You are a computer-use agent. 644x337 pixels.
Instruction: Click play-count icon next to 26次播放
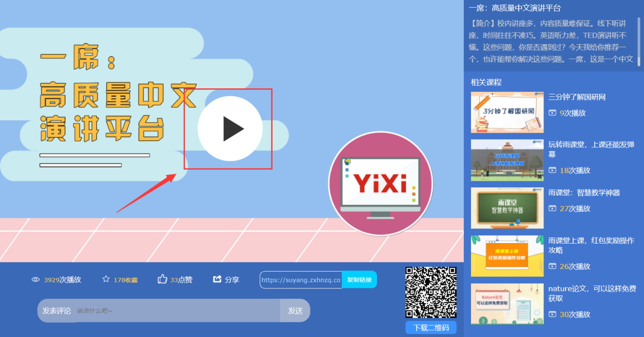pyautogui.click(x=552, y=266)
